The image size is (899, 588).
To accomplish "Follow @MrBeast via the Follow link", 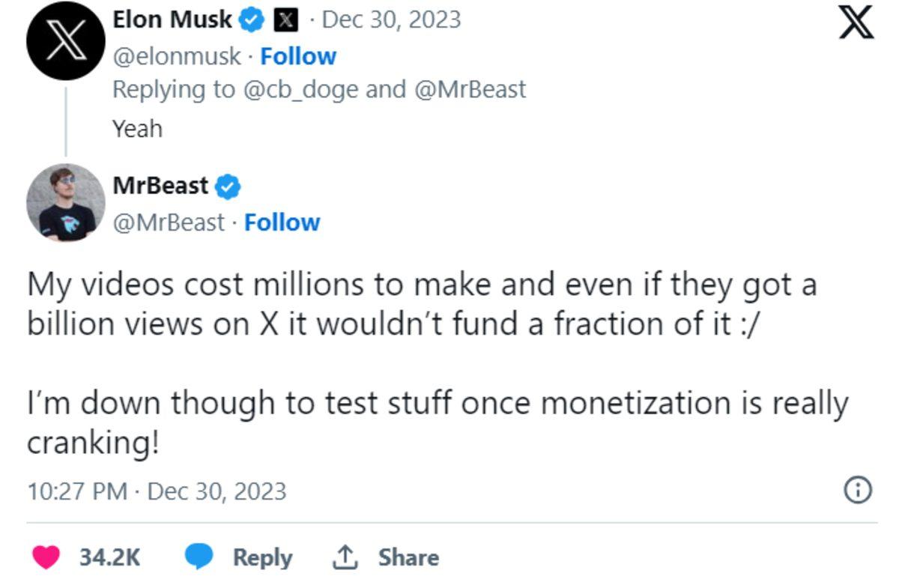I will 282,223.
